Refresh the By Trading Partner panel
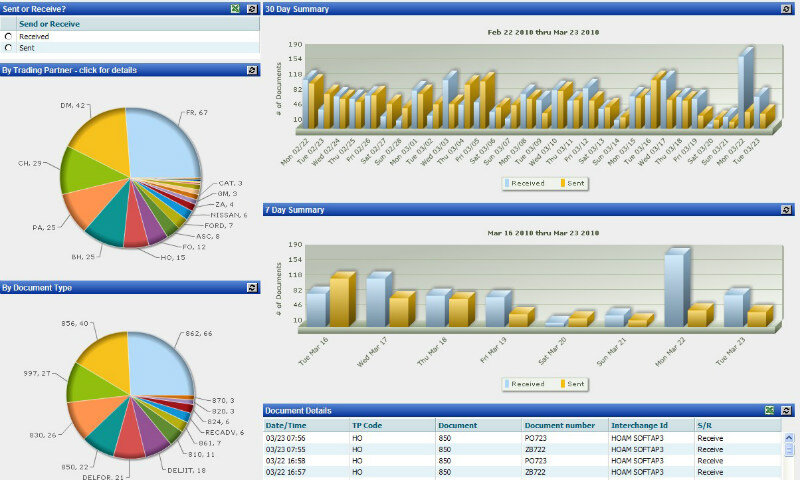This screenshot has width=800, height=480. pyautogui.click(x=252, y=70)
